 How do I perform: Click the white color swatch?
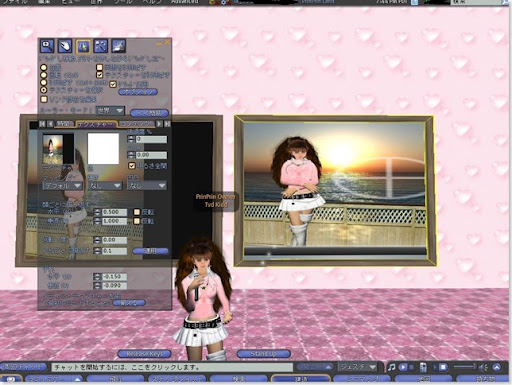103,149
